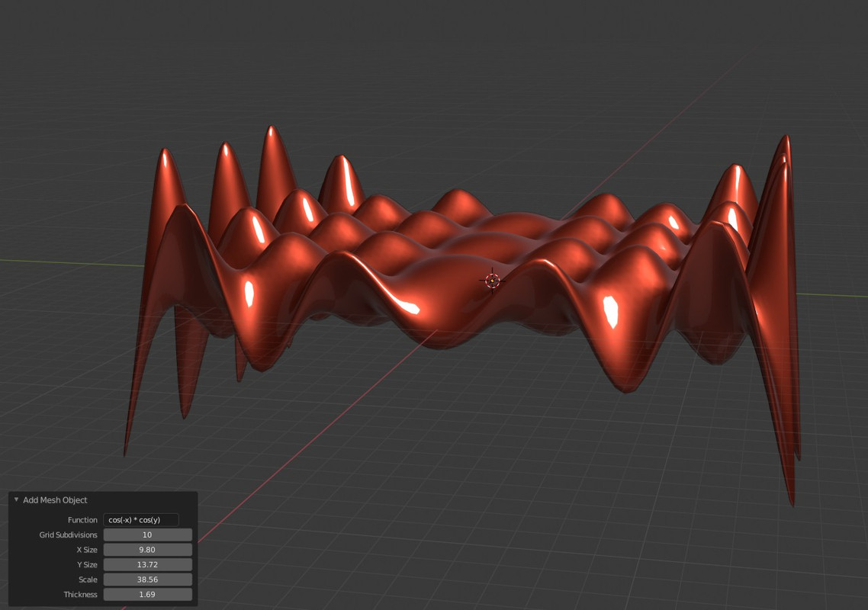Click the Y Size label
Image resolution: width=868 pixels, height=610 pixels.
[87, 564]
